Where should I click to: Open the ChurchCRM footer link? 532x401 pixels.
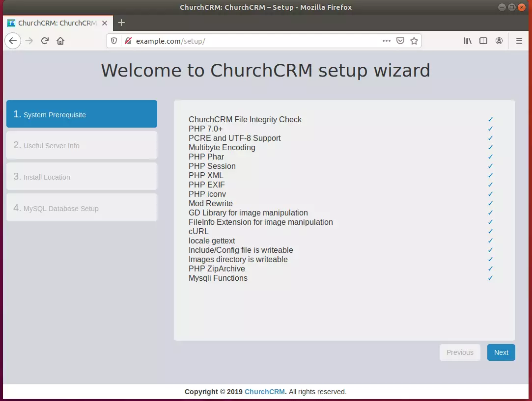click(265, 392)
